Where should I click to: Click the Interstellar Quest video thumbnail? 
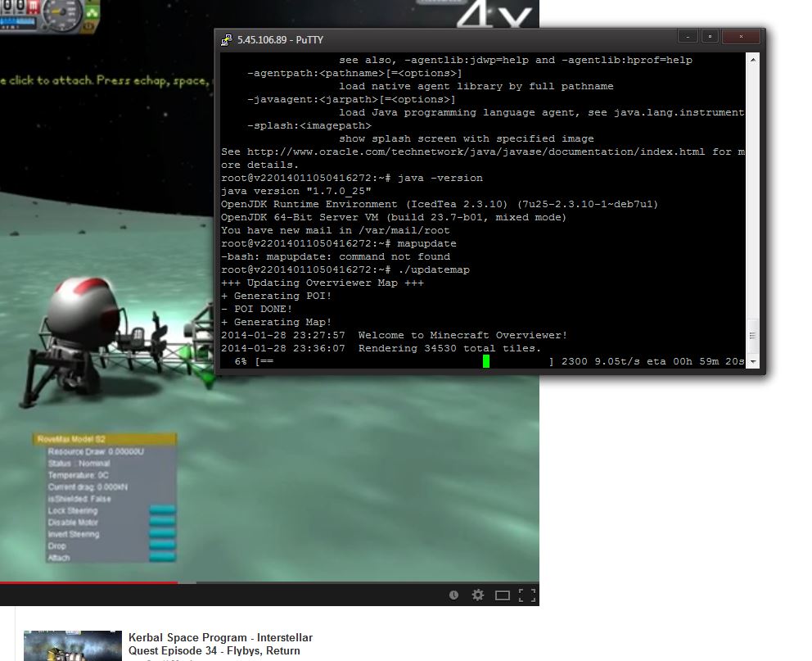[x=73, y=645]
